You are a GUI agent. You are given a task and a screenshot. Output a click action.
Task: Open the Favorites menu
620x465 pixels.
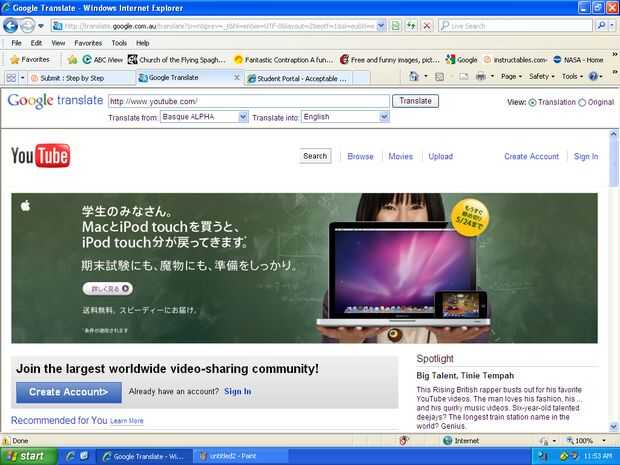88,43
